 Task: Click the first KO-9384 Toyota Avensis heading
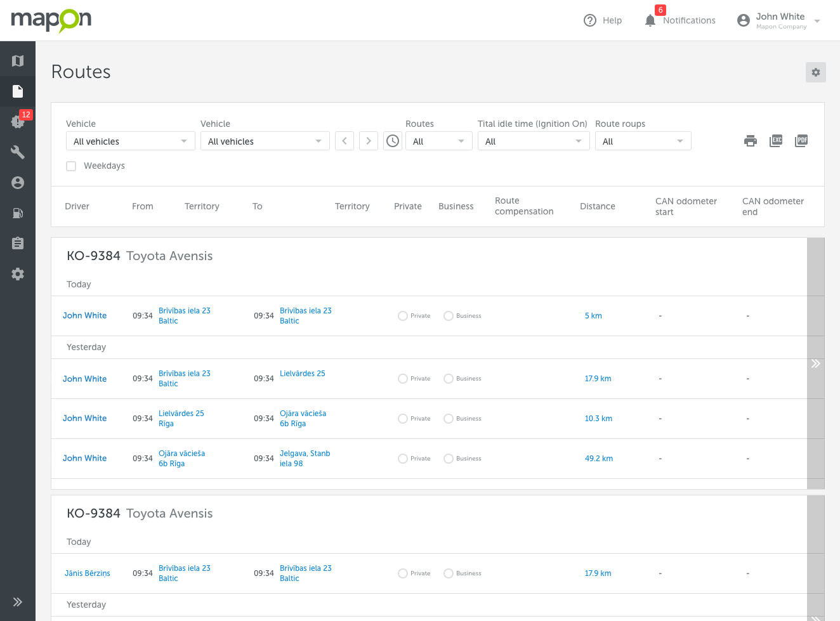coord(140,256)
